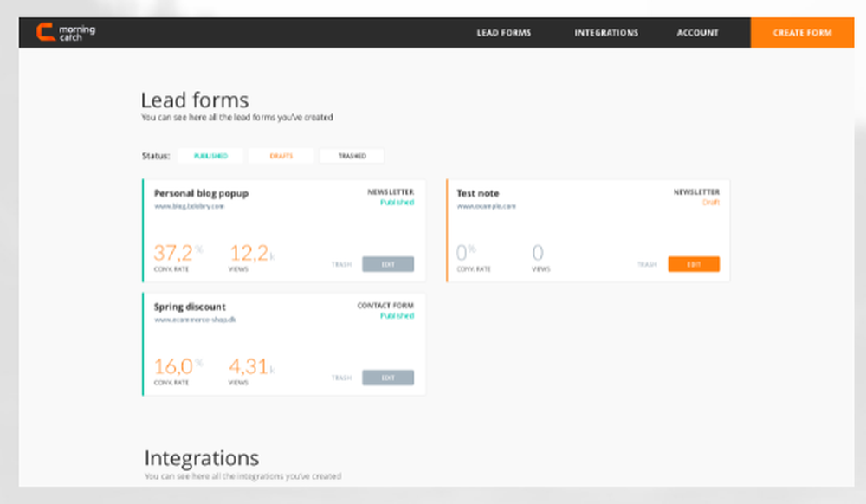
Task: Visit the ecommerce shop link under Spring discount
Action: point(195,320)
